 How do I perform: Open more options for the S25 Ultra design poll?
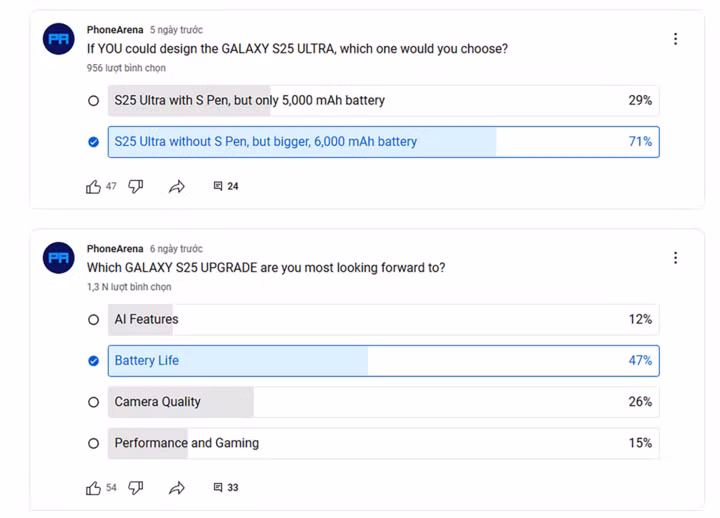click(675, 39)
